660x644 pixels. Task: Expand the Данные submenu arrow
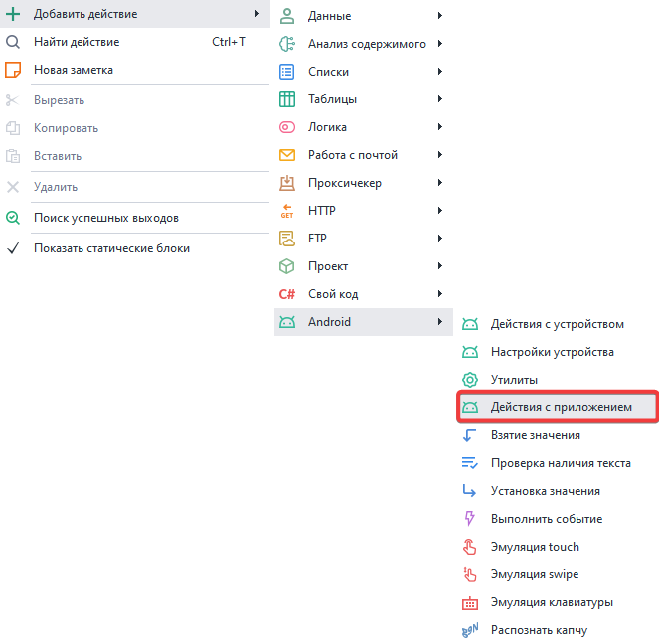coord(439,16)
